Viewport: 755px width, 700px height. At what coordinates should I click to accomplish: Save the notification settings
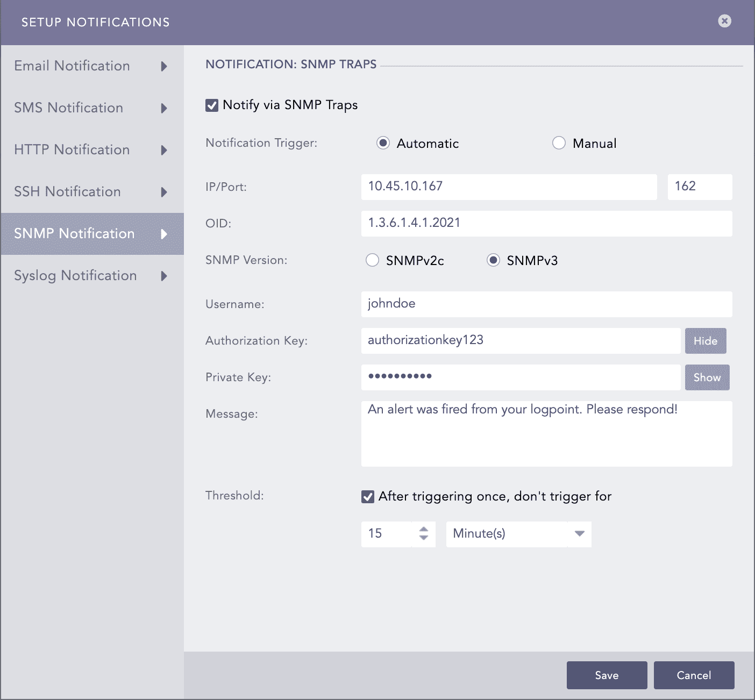pos(607,675)
